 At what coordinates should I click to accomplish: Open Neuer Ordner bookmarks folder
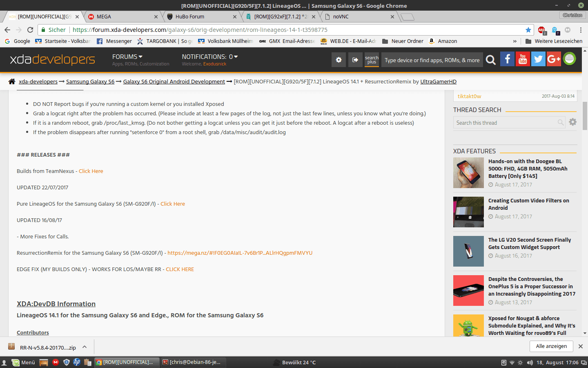coord(403,41)
